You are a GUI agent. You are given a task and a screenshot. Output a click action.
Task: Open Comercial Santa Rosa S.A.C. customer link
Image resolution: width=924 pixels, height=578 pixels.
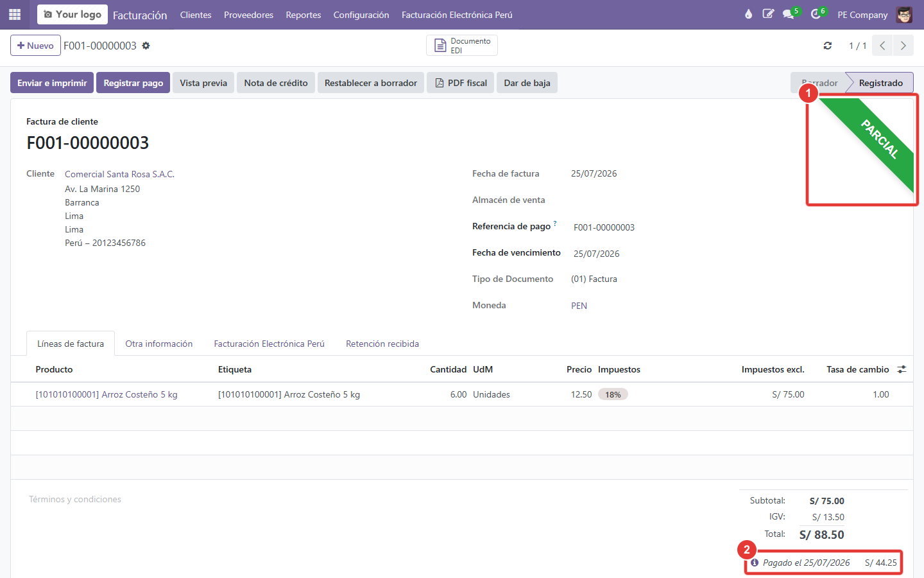(119, 174)
